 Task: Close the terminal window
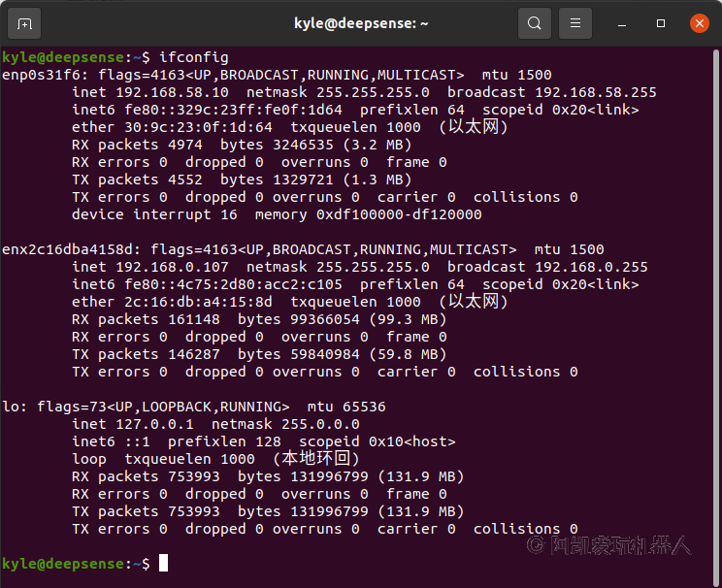pyautogui.click(x=698, y=22)
